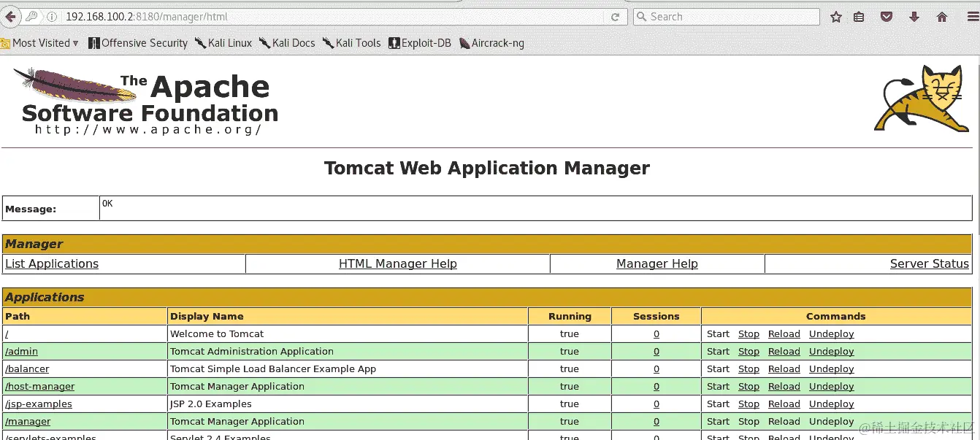Open the Kali Linux bookmark
The image size is (980, 440).
coord(223,43)
